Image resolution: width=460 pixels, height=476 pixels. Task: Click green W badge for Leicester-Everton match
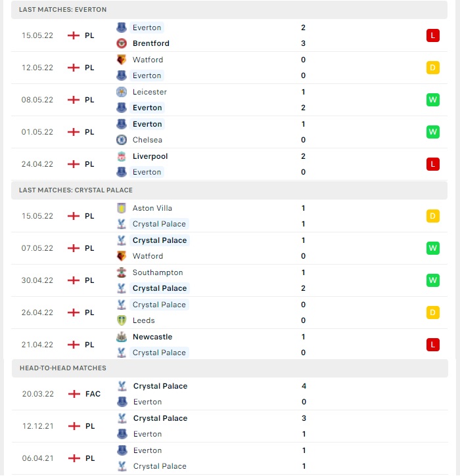point(432,100)
